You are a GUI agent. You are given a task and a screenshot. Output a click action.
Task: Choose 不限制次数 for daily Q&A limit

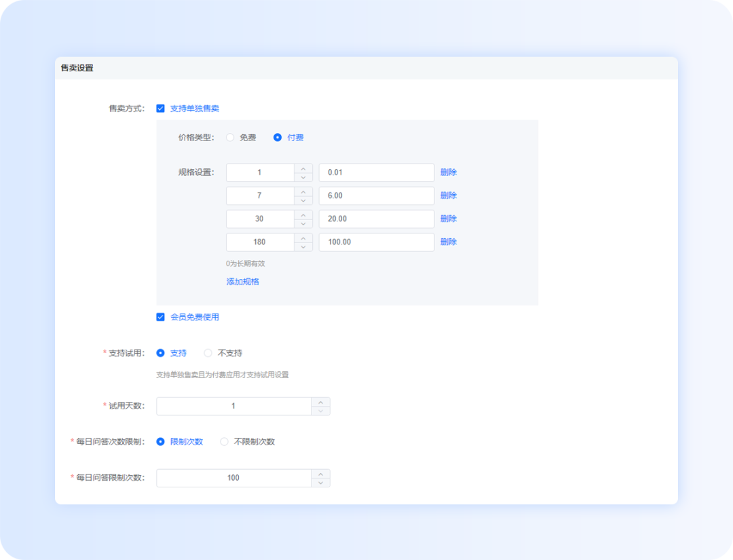pos(224,441)
